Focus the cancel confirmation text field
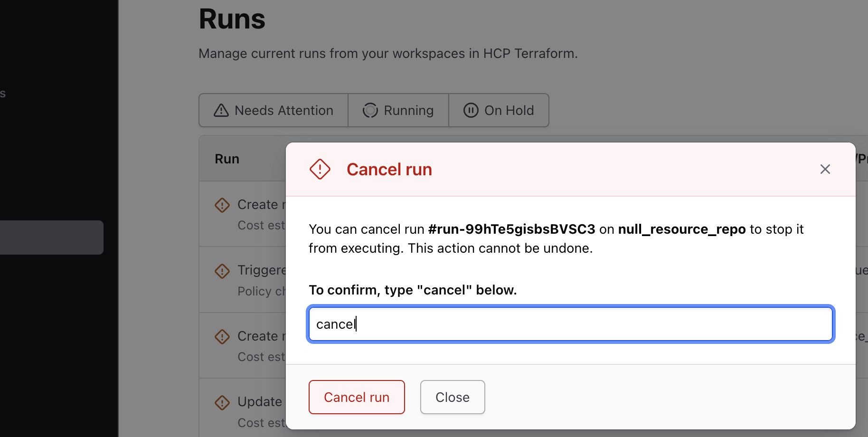 570,324
